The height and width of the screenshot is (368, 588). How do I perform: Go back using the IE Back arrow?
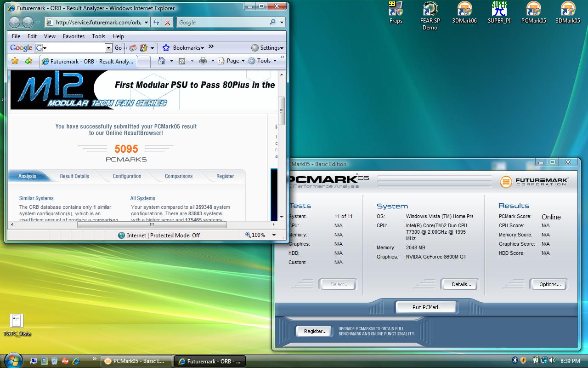(x=15, y=22)
